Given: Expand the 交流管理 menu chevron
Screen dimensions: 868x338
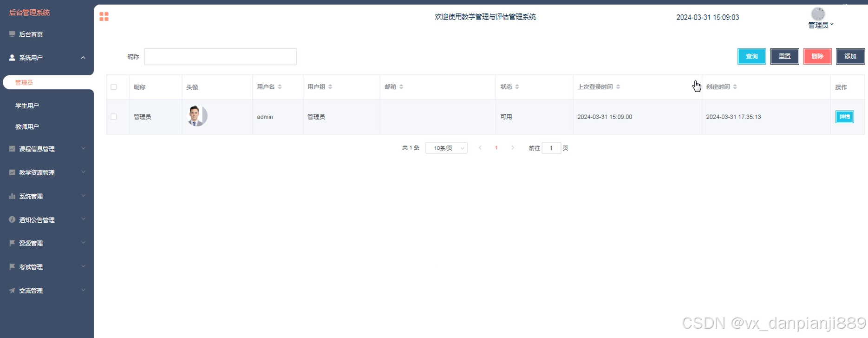Looking at the screenshot, I should point(83,290).
